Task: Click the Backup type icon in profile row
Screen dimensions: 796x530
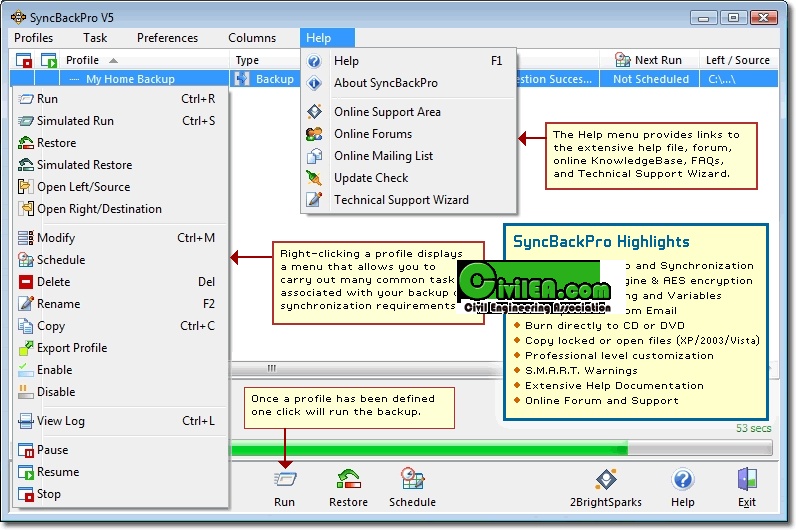Action: (242, 79)
